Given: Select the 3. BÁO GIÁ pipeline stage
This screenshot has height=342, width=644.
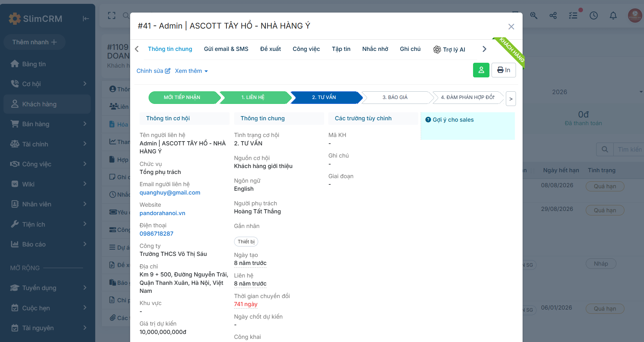Looking at the screenshot, I should (x=395, y=97).
